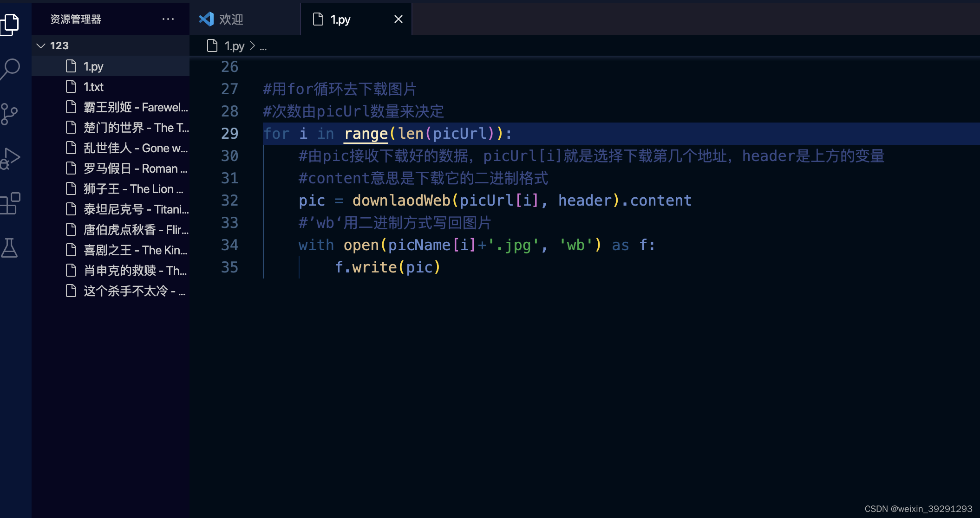Click the word range on line 29
Viewport: 980px width, 518px height.
pos(366,134)
